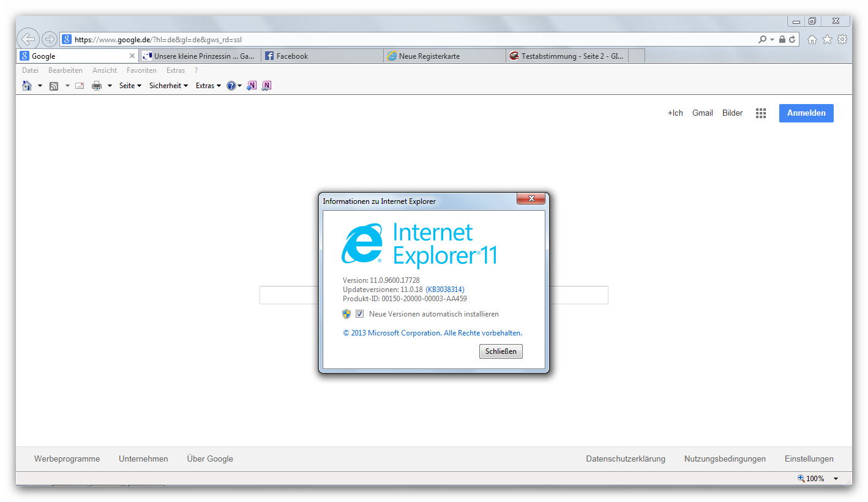Open the Tools gear icon

(x=842, y=39)
